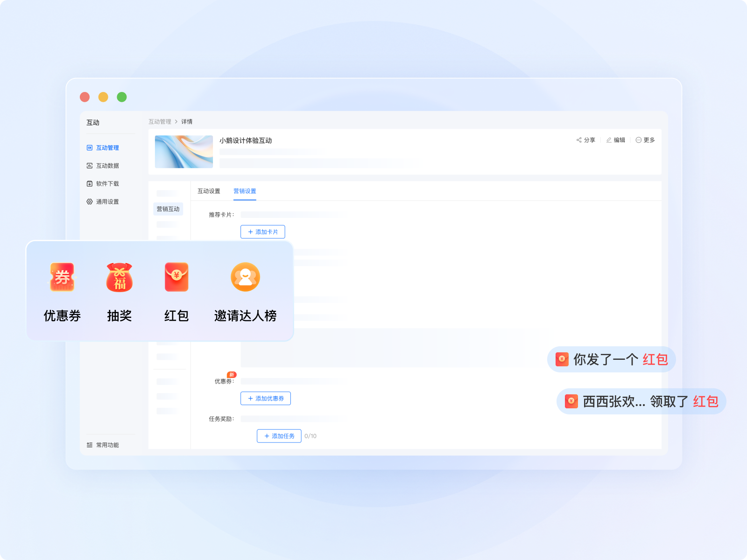The width and height of the screenshot is (747, 560).
Task: Click the 红包 red envelope icon
Action: [176, 278]
